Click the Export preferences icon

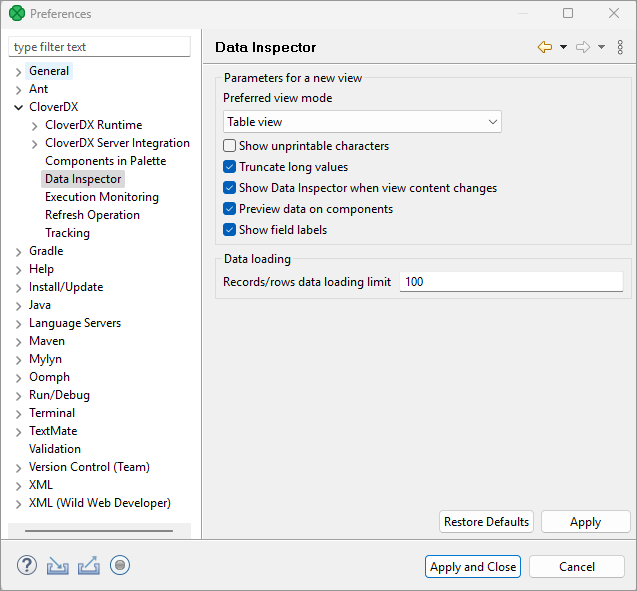(89, 566)
